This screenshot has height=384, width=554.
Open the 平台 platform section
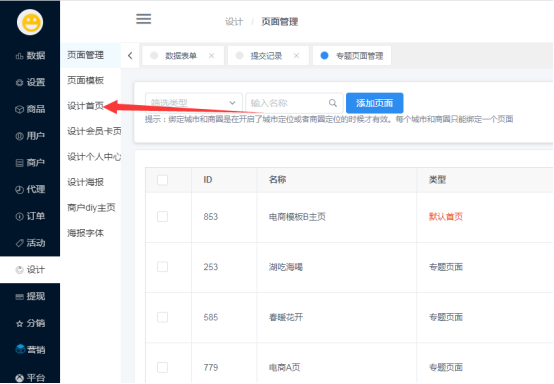pos(30,377)
